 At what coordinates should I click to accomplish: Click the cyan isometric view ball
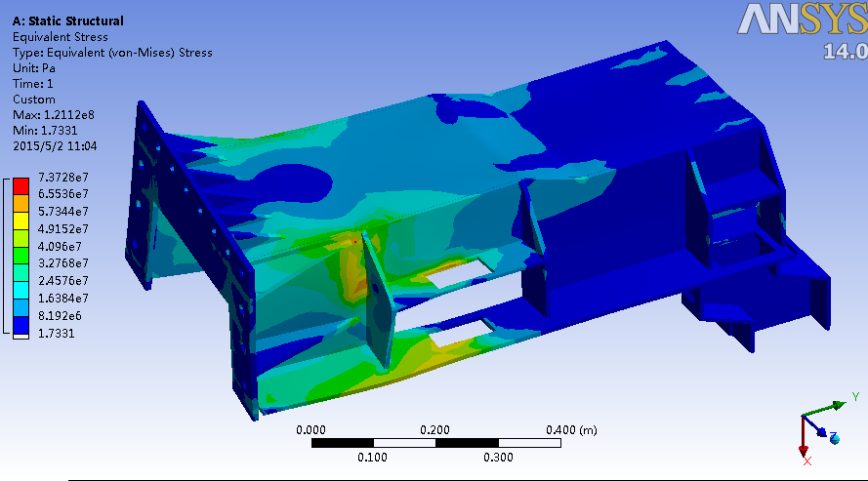(834, 440)
